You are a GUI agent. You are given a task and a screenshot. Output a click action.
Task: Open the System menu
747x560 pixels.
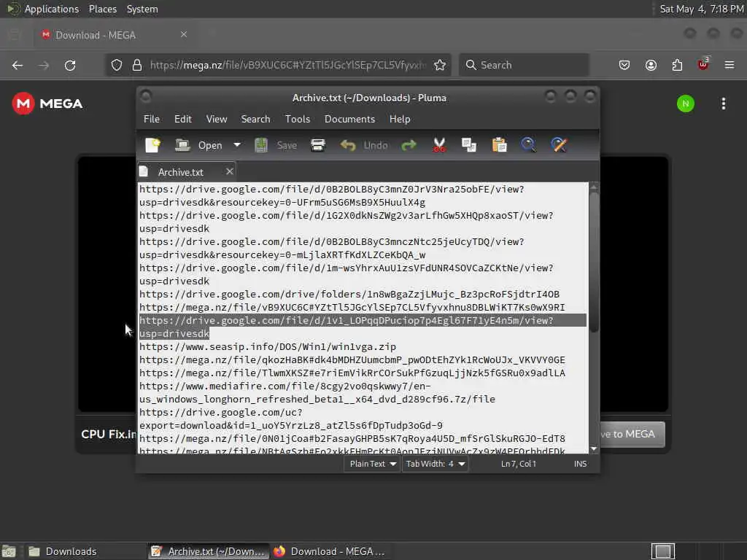(142, 9)
